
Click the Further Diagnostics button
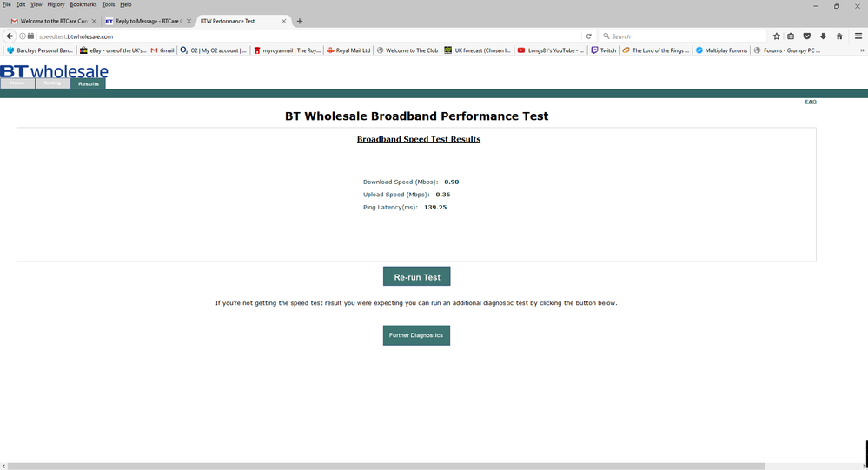point(416,335)
